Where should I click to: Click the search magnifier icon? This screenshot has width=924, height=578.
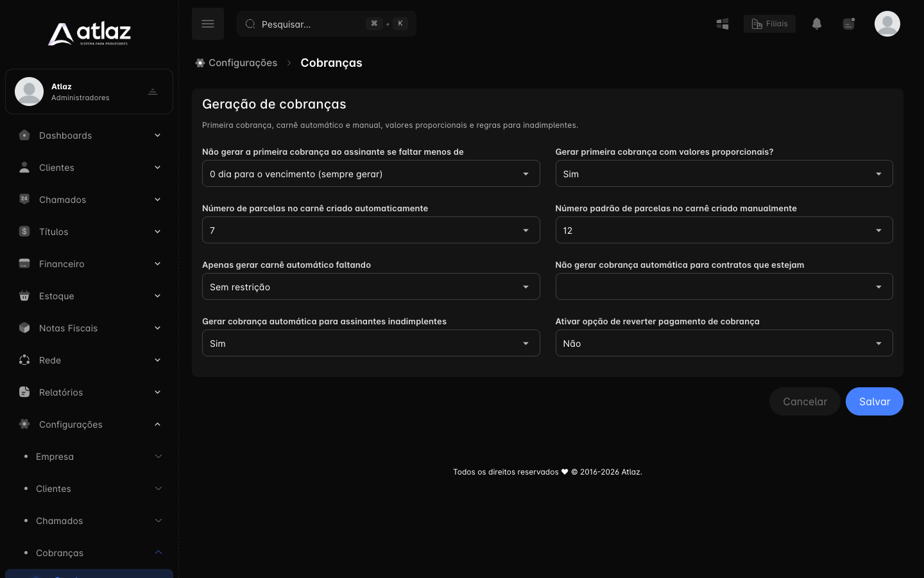tap(250, 24)
